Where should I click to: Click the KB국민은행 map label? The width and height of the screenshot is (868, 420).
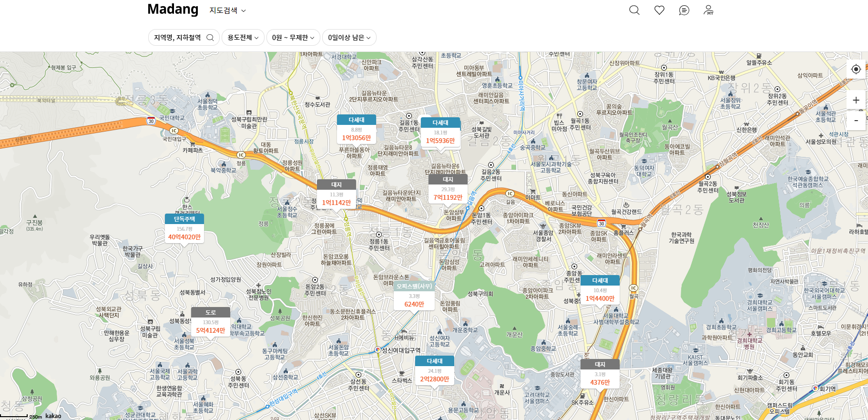[x=721, y=78]
